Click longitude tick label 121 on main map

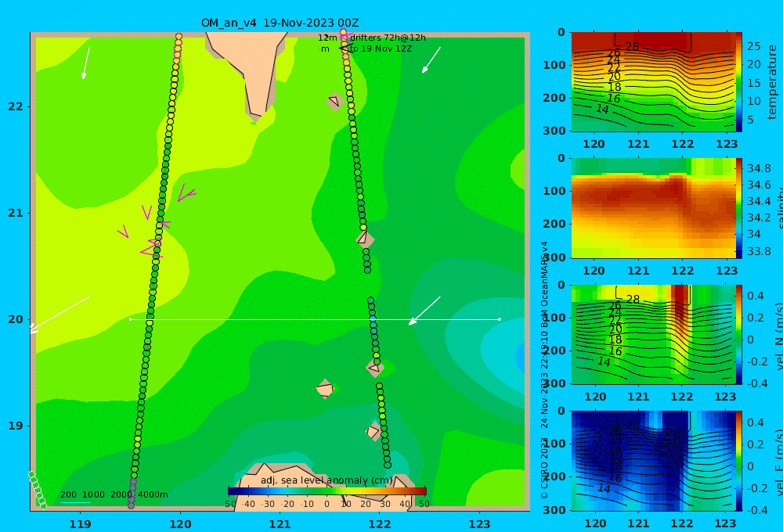coord(280,524)
